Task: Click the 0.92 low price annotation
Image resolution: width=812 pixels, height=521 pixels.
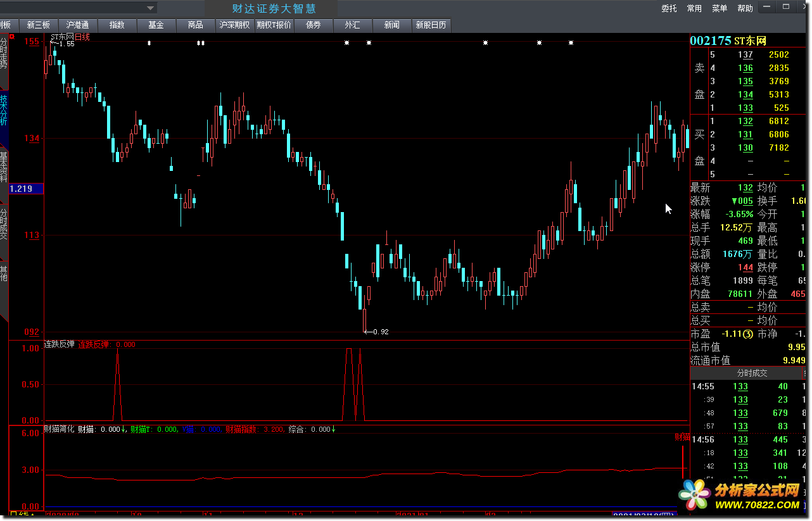Action: click(381, 332)
